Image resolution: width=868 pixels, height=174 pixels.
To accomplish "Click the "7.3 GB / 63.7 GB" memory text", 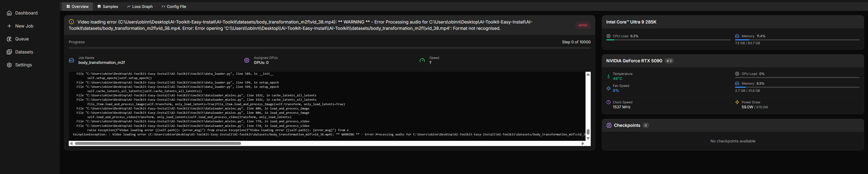I will coord(747,43).
